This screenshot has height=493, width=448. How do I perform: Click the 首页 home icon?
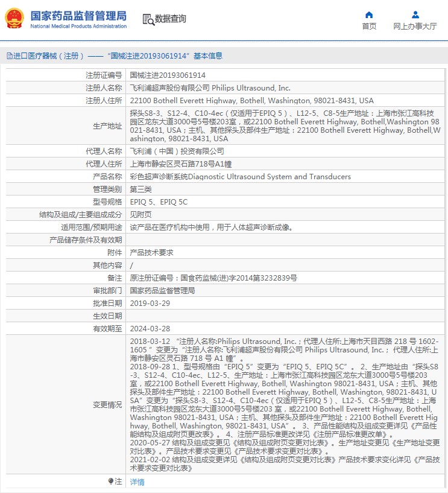369,14
